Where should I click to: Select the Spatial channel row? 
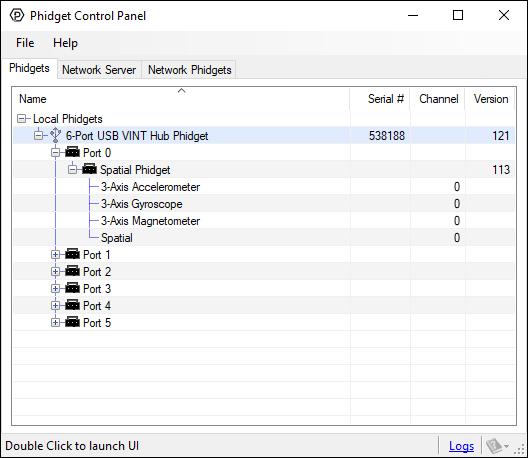pyautogui.click(x=264, y=237)
